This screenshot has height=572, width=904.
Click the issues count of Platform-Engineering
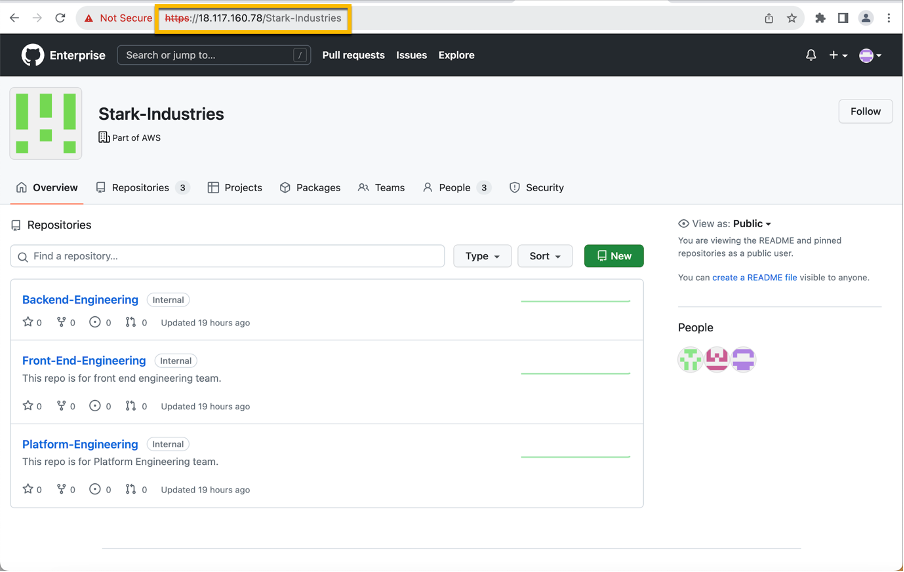100,490
